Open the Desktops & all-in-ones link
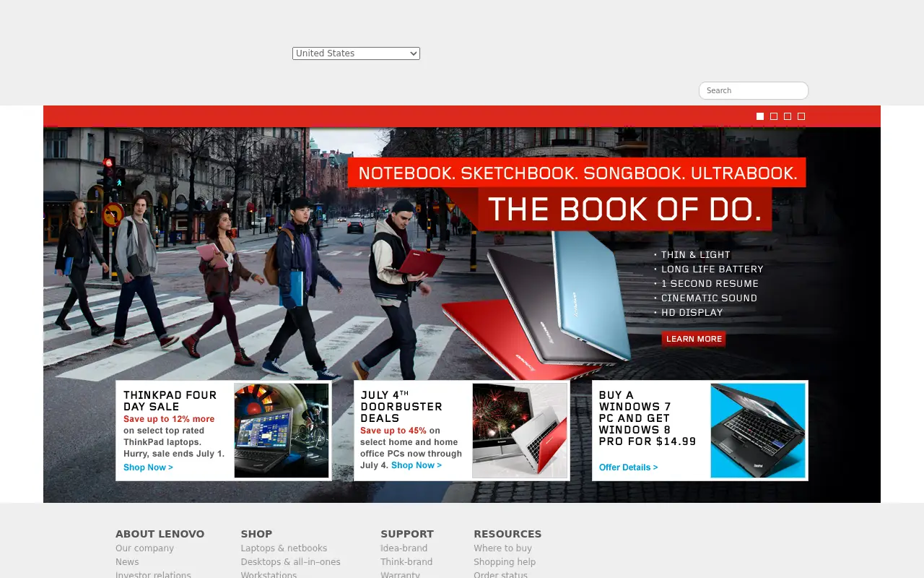924x578 pixels. click(x=290, y=562)
